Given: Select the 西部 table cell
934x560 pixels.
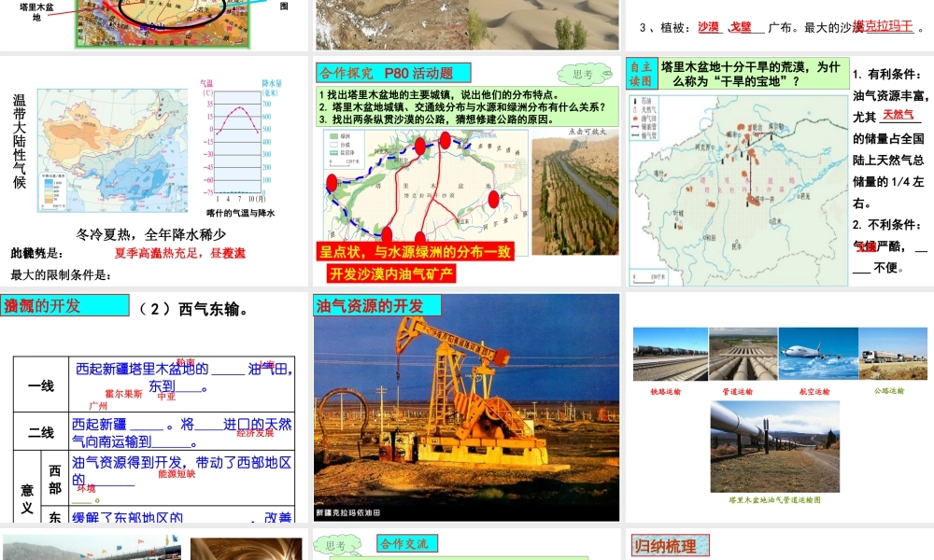Looking at the screenshot, I should click(55, 479).
